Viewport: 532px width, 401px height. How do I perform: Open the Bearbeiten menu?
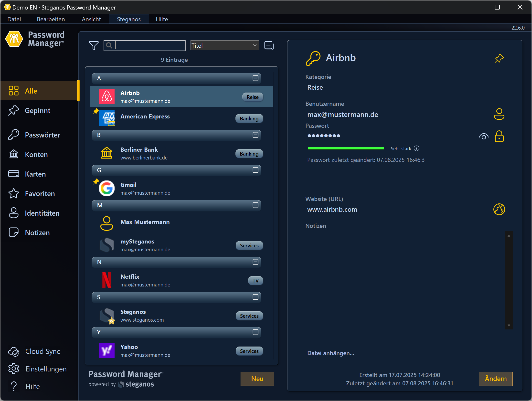click(51, 19)
